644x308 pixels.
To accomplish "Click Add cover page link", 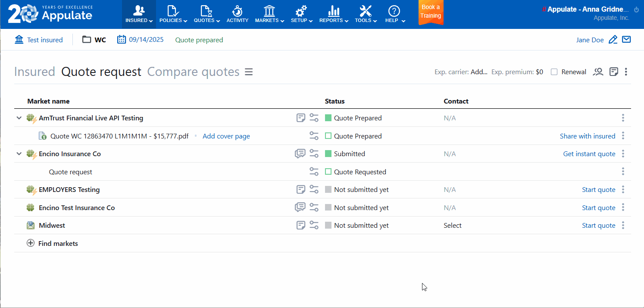I will pyautogui.click(x=226, y=136).
